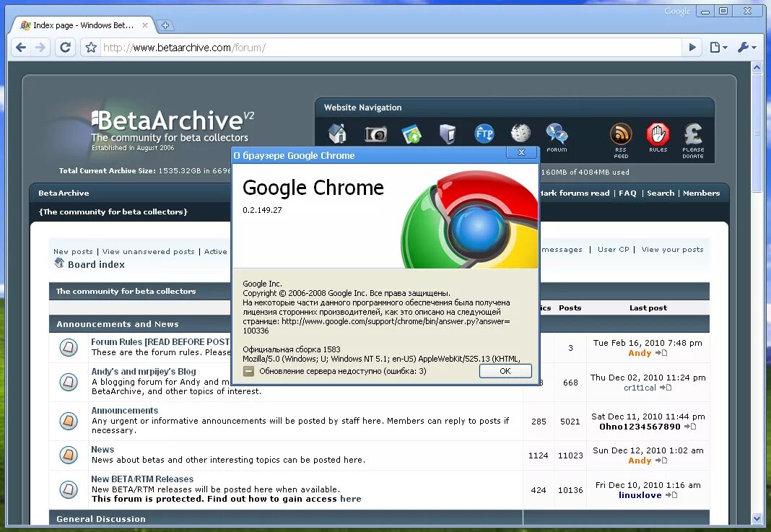771x532 pixels.
Task: Click the gray server box icon
Action: (x=447, y=134)
